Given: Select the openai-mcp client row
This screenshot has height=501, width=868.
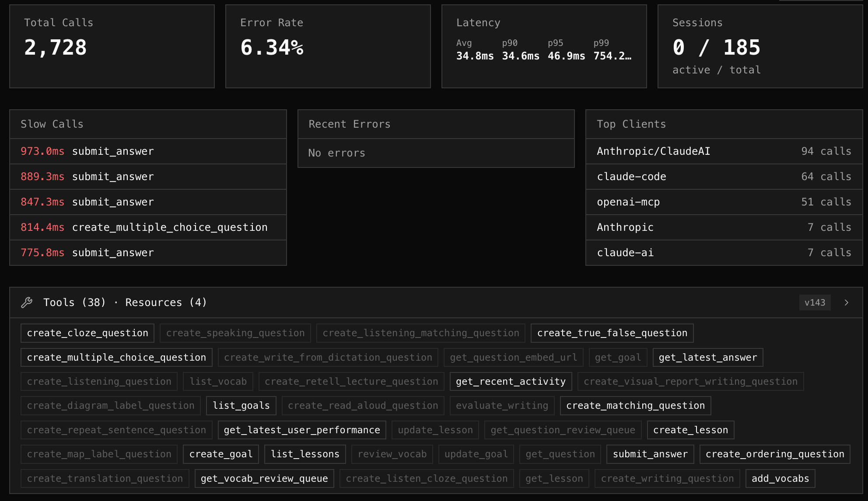Looking at the screenshot, I should point(724,202).
